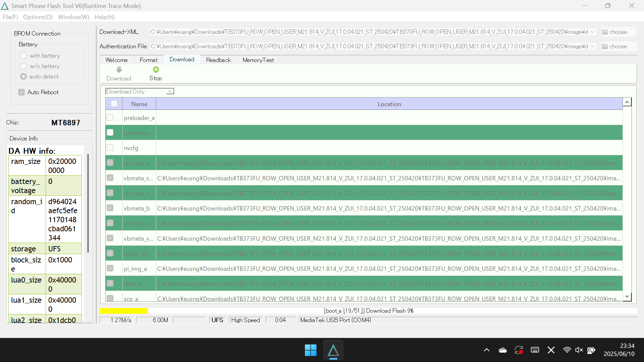The image size is (644, 362).
Task: Switch to the Readback tab
Action: pyautogui.click(x=218, y=60)
